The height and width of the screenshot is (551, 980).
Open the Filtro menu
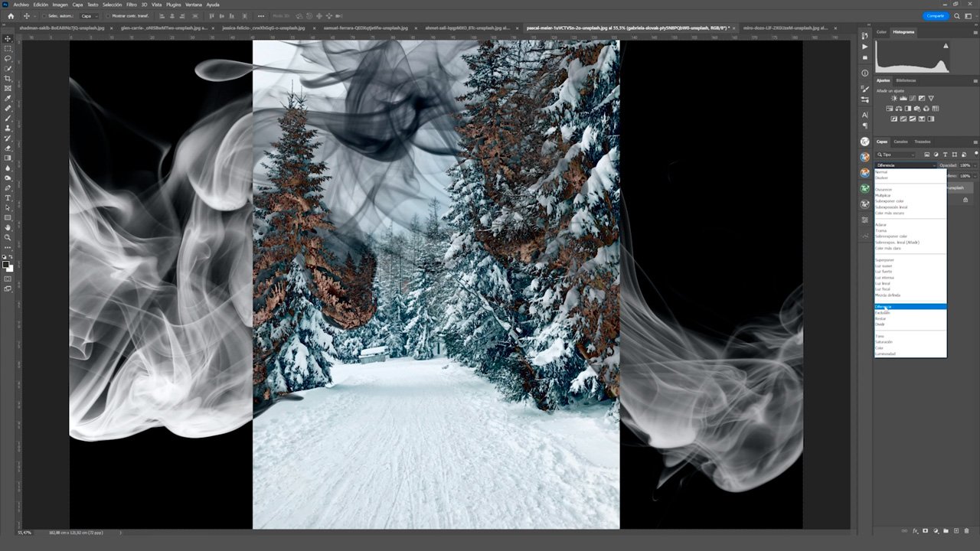(132, 4)
